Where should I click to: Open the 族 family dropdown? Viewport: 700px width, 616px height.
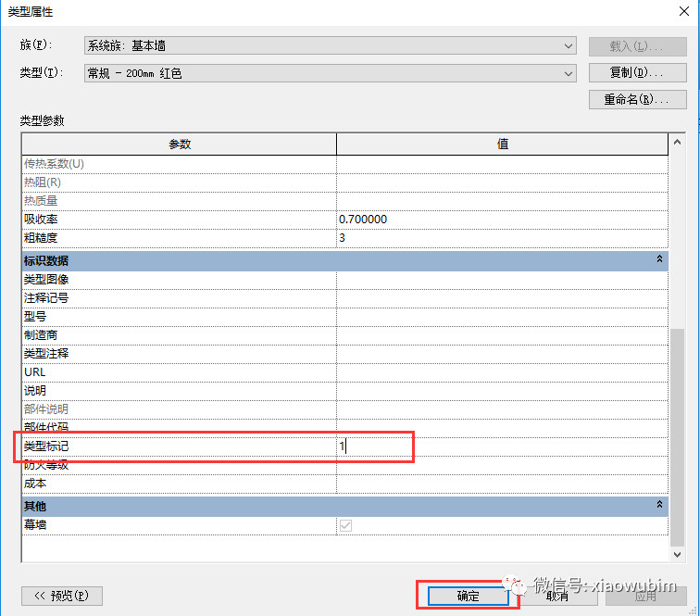(x=330, y=45)
